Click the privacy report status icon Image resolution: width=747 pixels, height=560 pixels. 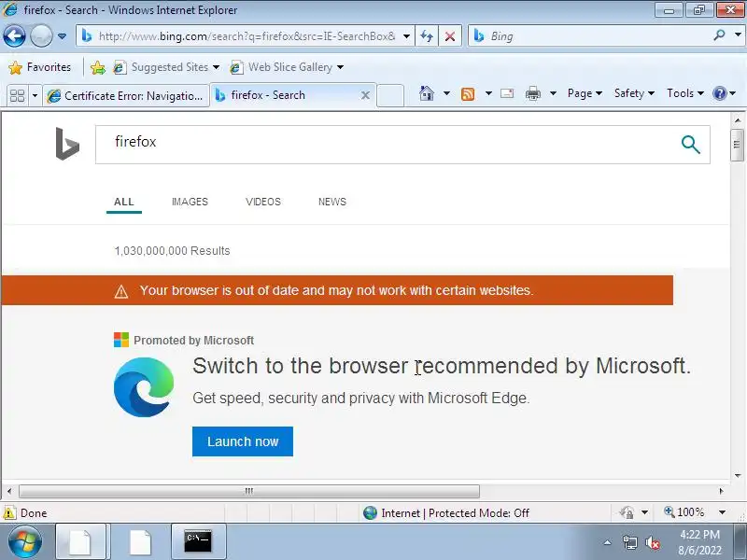point(627,512)
